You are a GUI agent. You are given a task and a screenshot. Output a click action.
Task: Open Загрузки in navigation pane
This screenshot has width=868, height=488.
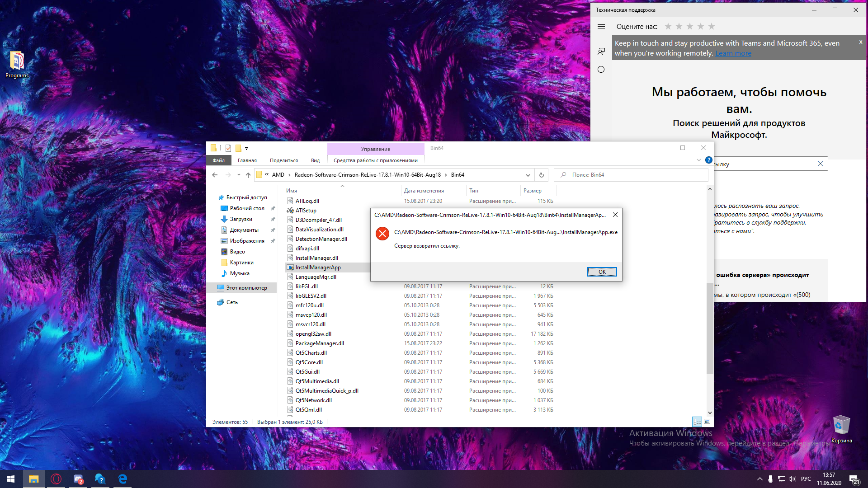pyautogui.click(x=241, y=219)
